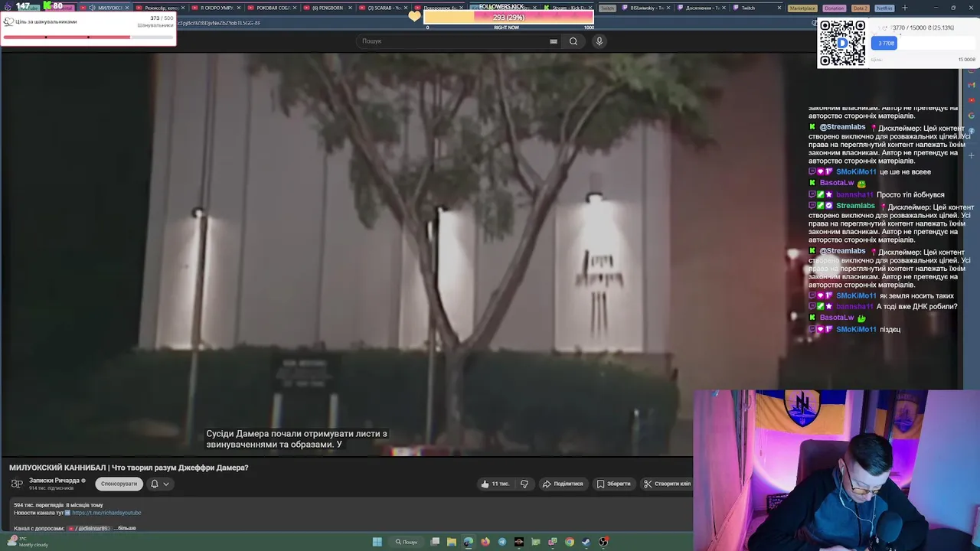This screenshot has height=551, width=980.
Task: Click '594 тис. переглядів' view count text
Action: click(x=38, y=505)
